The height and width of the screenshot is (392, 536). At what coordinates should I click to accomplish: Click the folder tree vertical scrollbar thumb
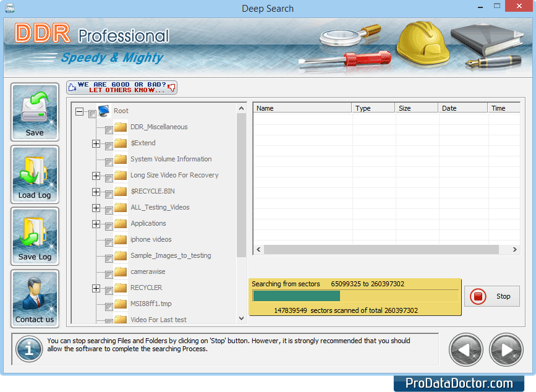(241, 185)
